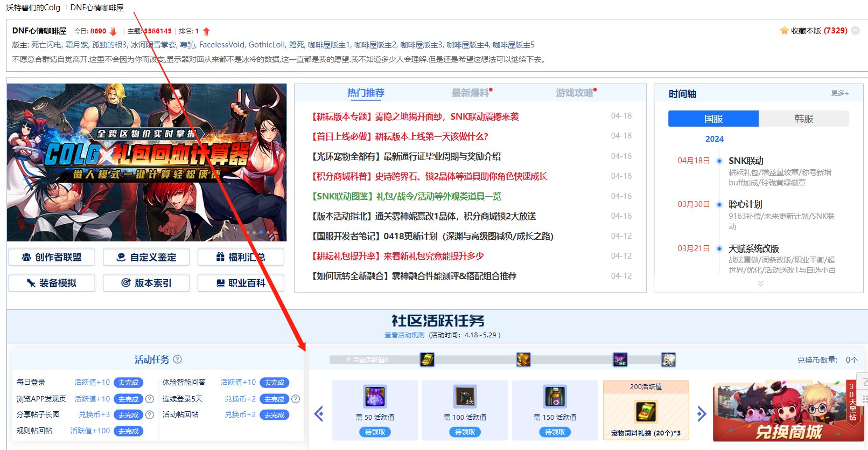Click 待领取 under 需 150 活跃值

pyautogui.click(x=555, y=432)
